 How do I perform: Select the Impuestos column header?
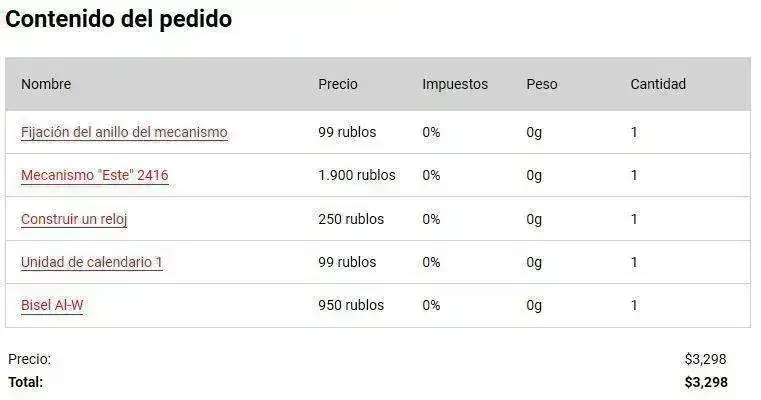point(455,84)
